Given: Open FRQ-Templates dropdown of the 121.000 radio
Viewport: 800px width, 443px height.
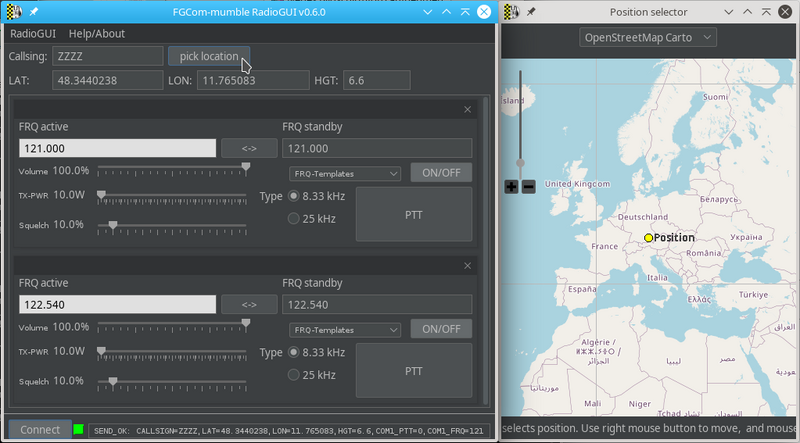Looking at the screenshot, I should coord(345,174).
